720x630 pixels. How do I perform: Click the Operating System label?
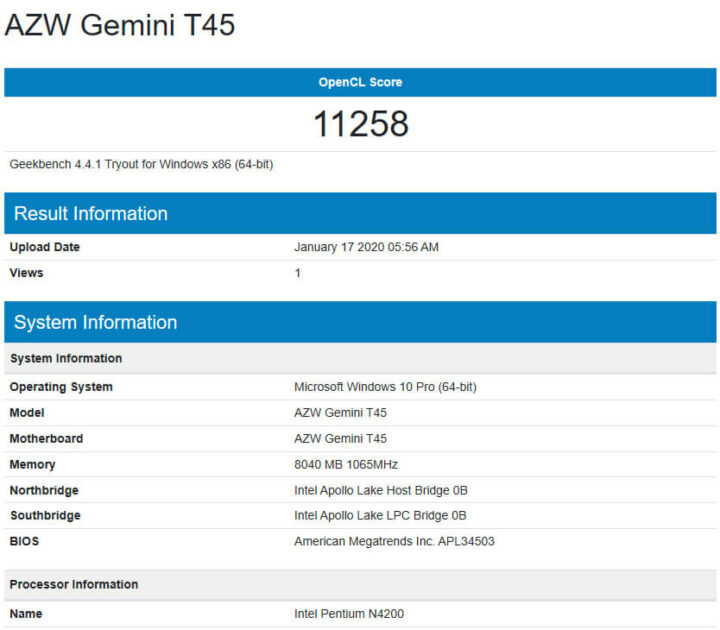(x=61, y=387)
